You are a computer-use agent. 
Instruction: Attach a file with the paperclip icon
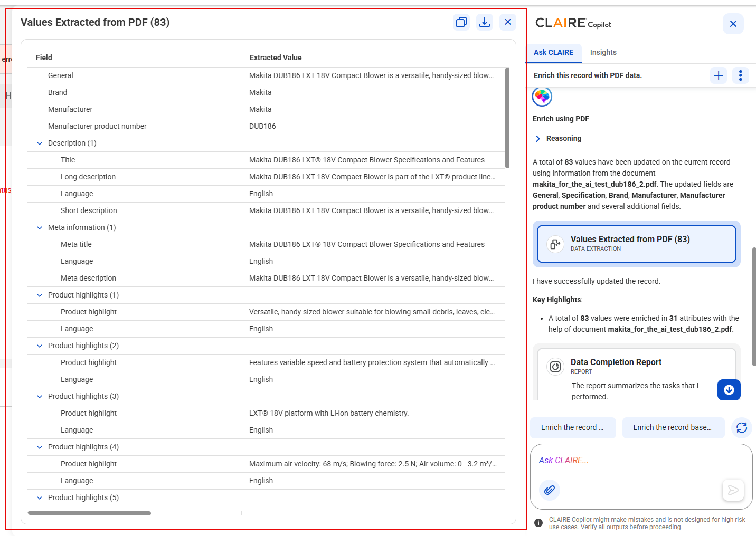coord(550,490)
